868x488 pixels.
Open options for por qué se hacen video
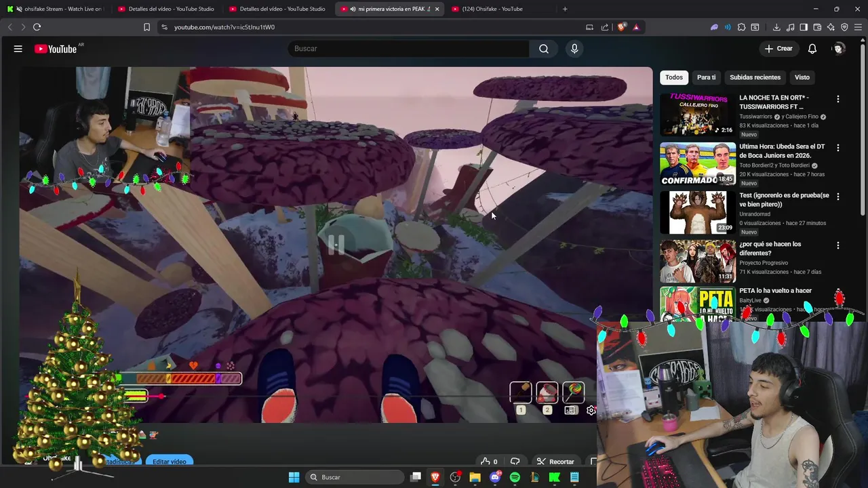point(838,245)
